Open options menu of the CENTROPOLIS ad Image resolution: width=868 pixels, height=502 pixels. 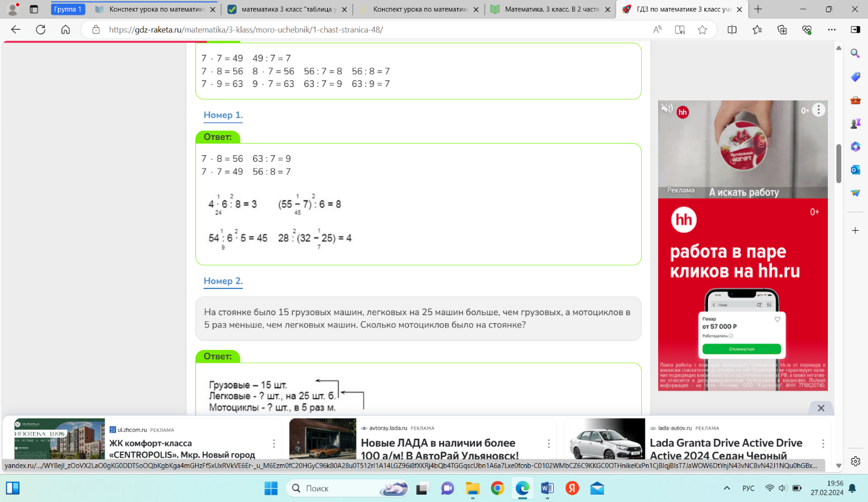274,444
